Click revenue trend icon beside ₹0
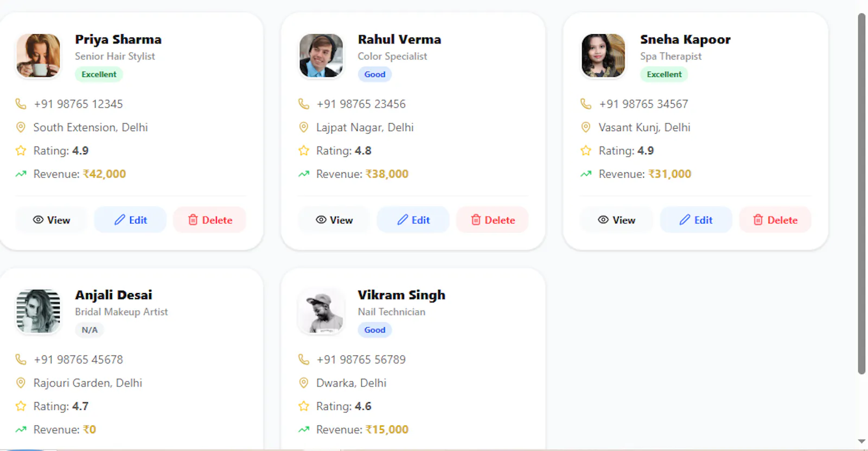868x451 pixels. 21,430
